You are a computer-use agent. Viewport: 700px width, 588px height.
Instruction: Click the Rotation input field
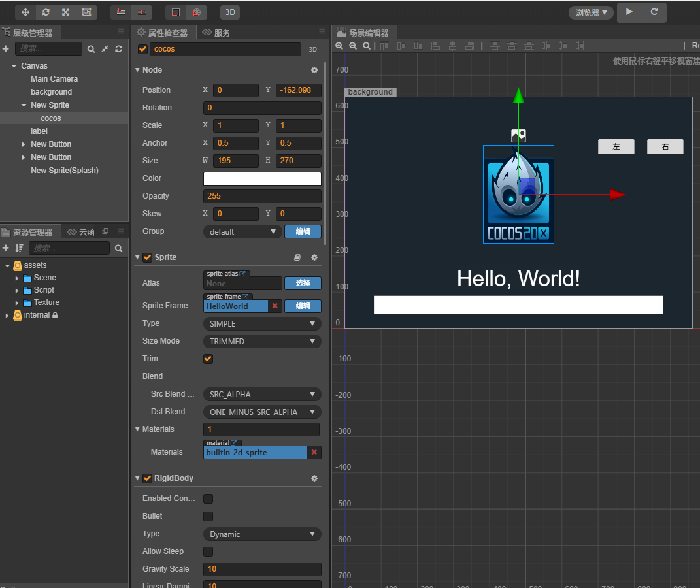pos(262,108)
